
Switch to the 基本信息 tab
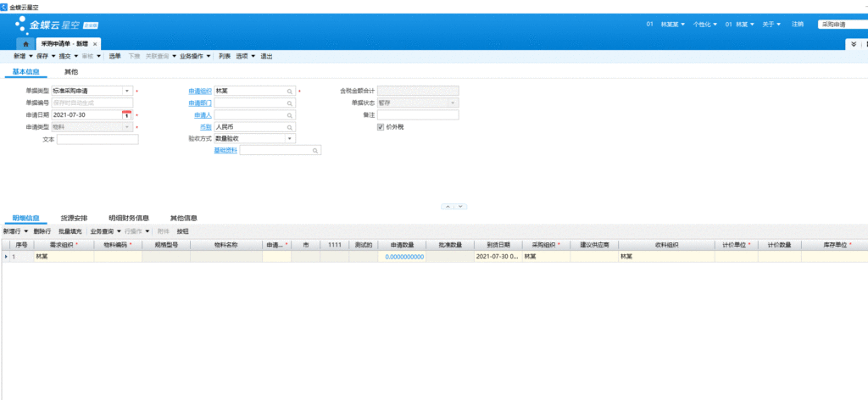26,72
